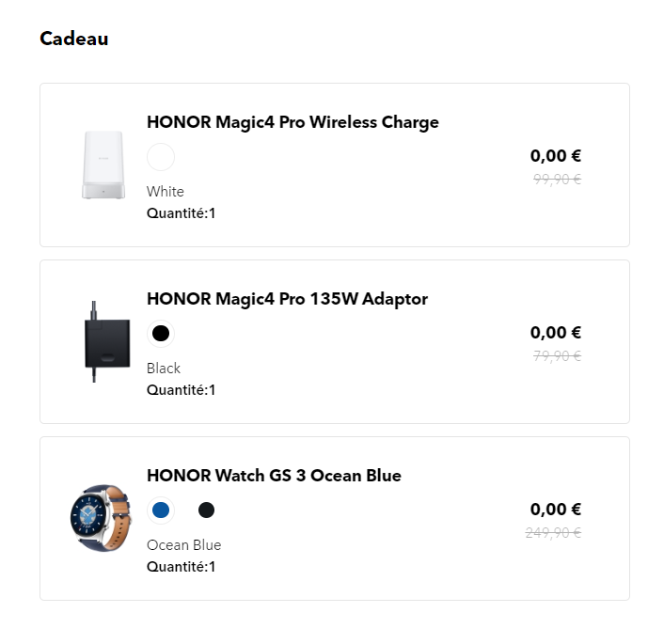
Task: Choose the black watch color swatch
Action: (207, 510)
